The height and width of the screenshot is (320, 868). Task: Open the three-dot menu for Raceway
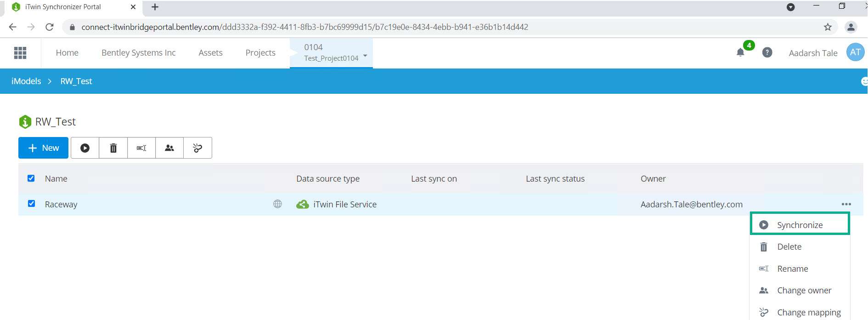[x=846, y=204]
